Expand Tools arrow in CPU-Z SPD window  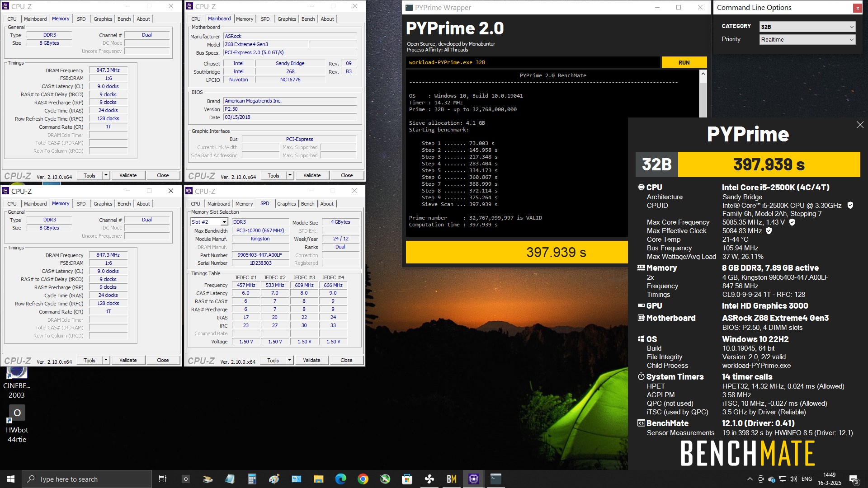(x=290, y=360)
